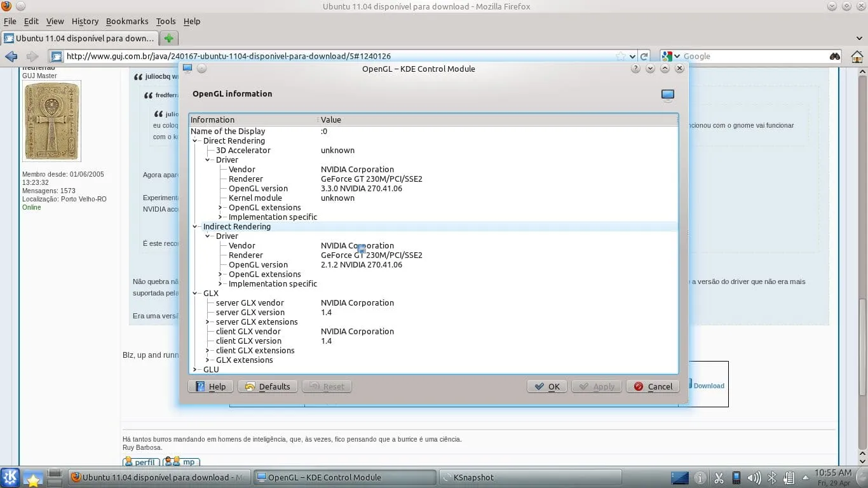This screenshot has width=868, height=488.
Task: Bookmark the page with the star icon
Action: pyautogui.click(x=621, y=57)
